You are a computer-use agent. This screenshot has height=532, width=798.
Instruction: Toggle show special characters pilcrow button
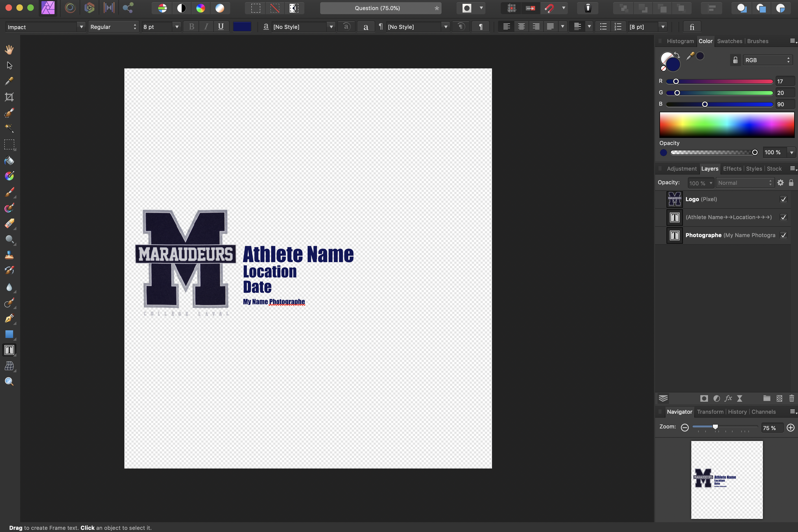point(481,27)
